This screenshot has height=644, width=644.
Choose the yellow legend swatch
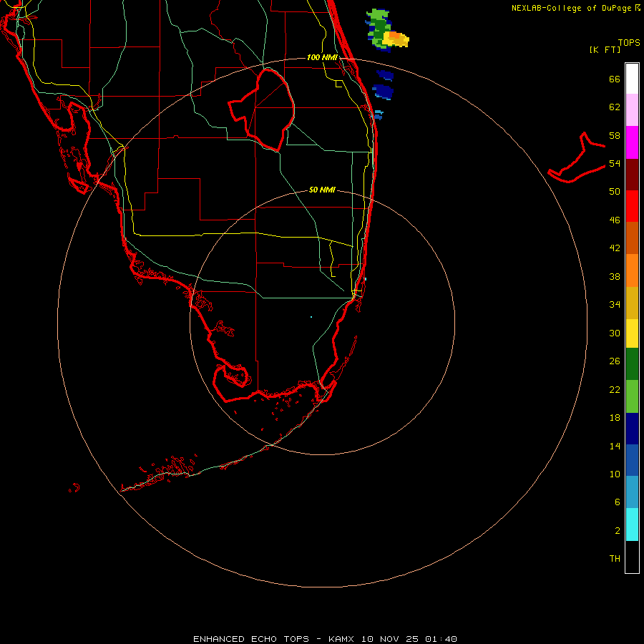click(x=632, y=333)
